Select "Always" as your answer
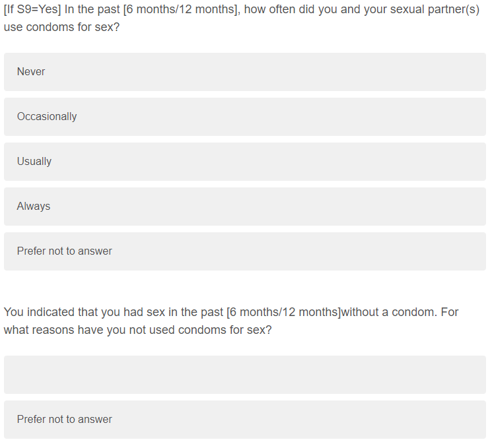The height and width of the screenshot is (448, 492). [x=244, y=207]
